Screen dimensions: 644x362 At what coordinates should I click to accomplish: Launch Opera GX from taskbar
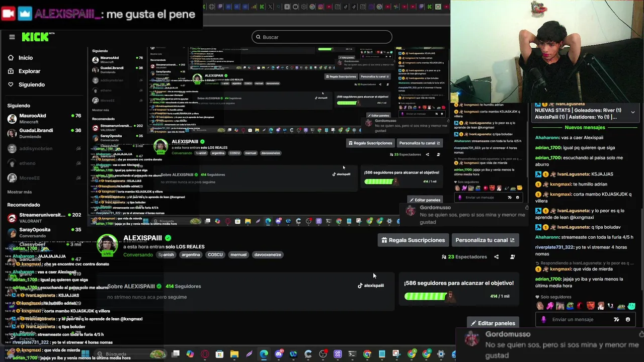(205, 354)
